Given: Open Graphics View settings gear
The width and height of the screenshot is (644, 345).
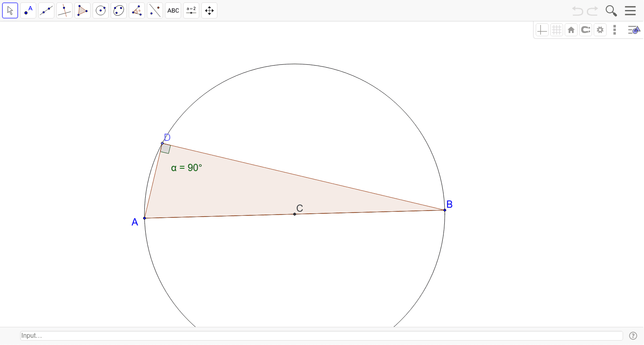Looking at the screenshot, I should pyautogui.click(x=600, y=30).
